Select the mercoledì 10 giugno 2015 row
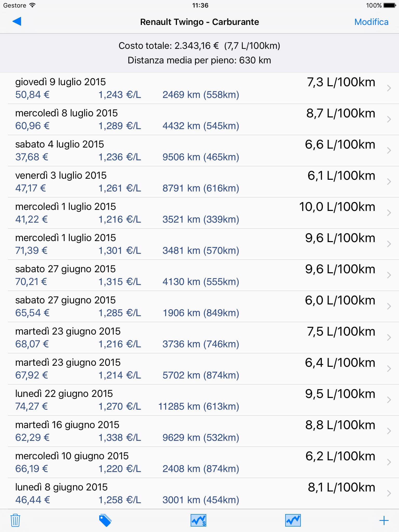 point(199,462)
